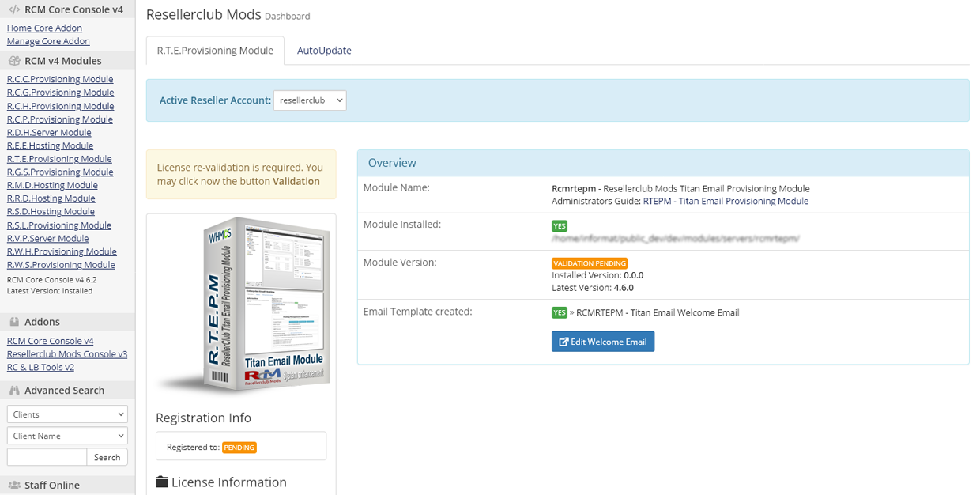Open the Active Reseller Account dropdown
Viewport: 980px width, 495px height.
tap(310, 100)
